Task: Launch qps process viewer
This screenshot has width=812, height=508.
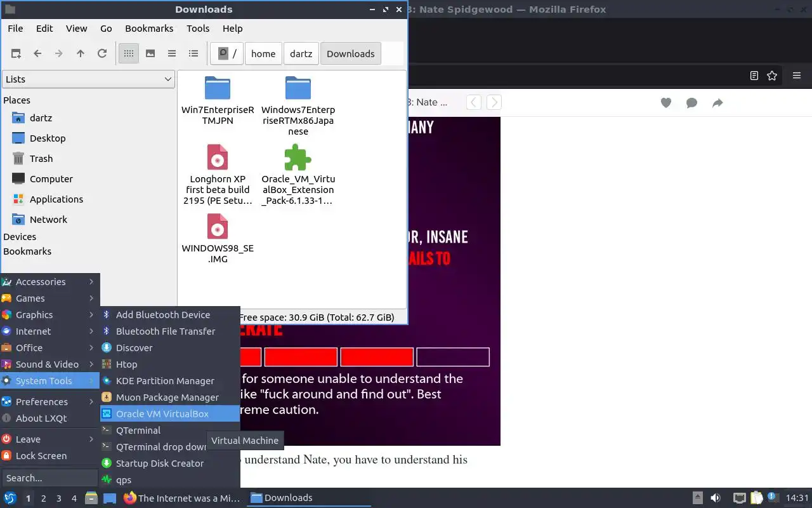Action: click(170, 480)
